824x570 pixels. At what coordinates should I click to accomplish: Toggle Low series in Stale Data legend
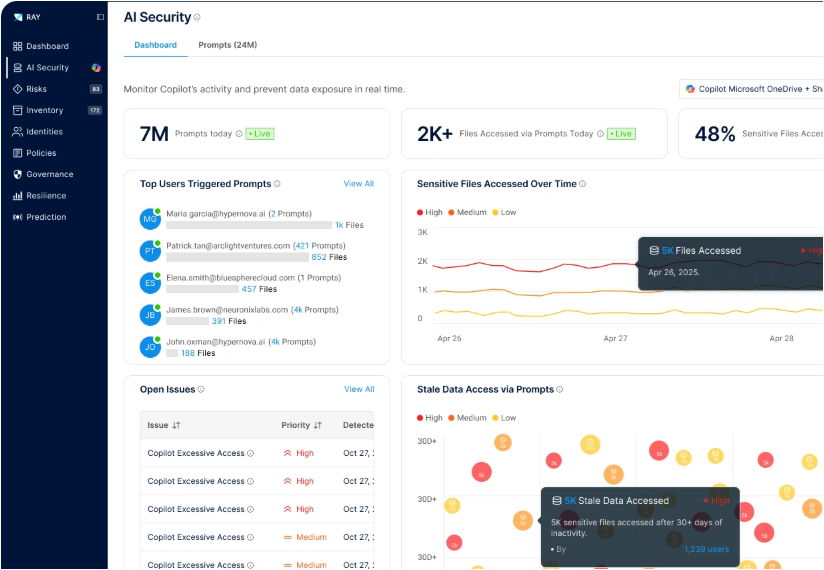coord(504,418)
